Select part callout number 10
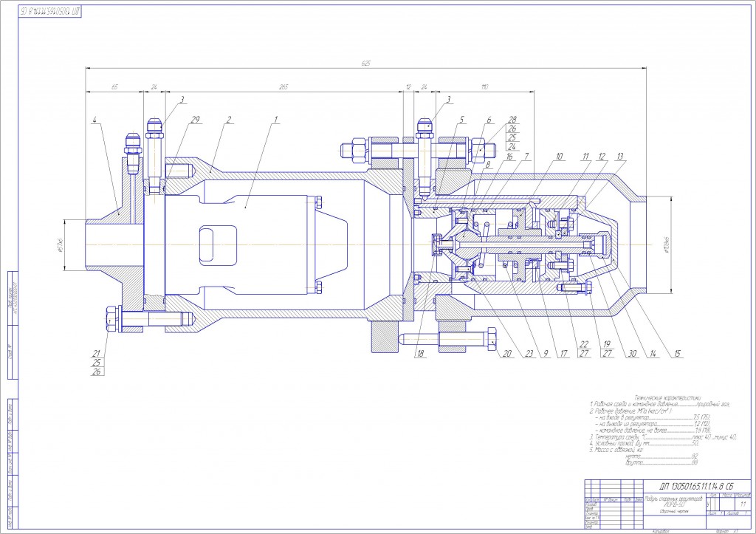The image size is (756, 534). pyautogui.click(x=559, y=156)
